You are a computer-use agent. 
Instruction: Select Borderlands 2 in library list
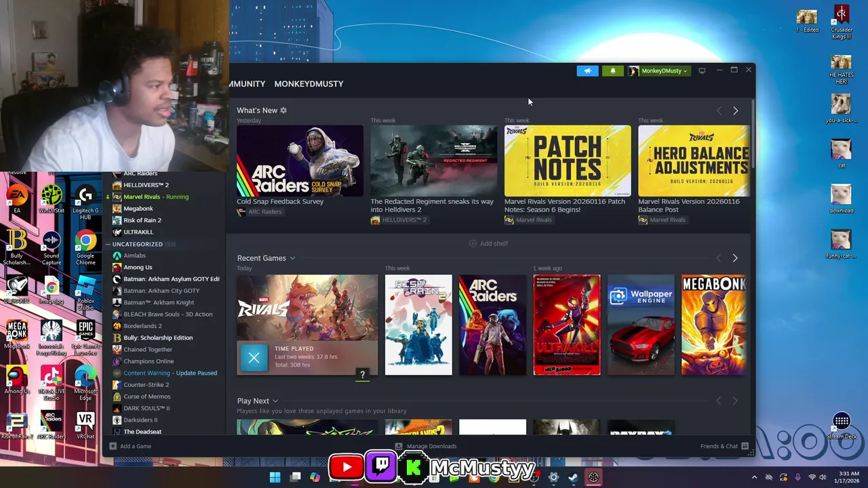(x=142, y=326)
